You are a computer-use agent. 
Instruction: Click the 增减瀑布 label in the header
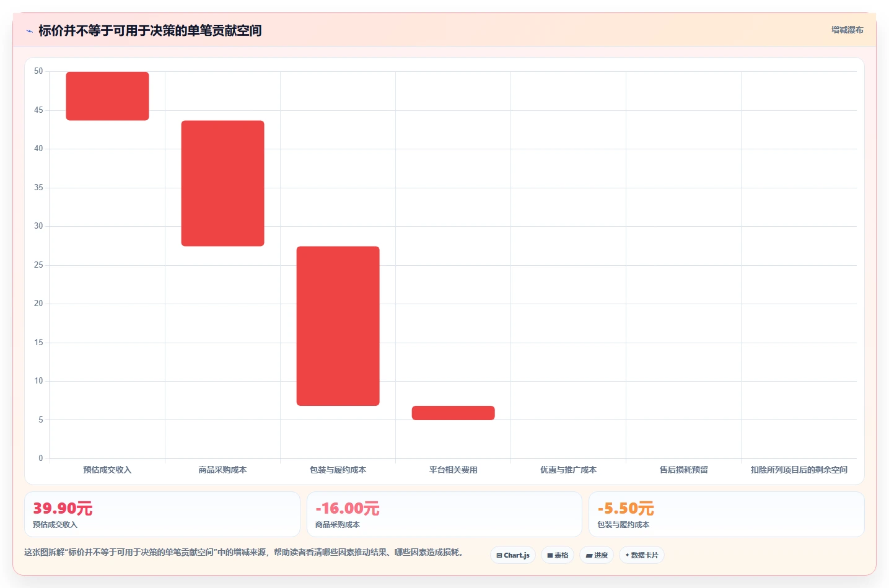[x=847, y=30]
